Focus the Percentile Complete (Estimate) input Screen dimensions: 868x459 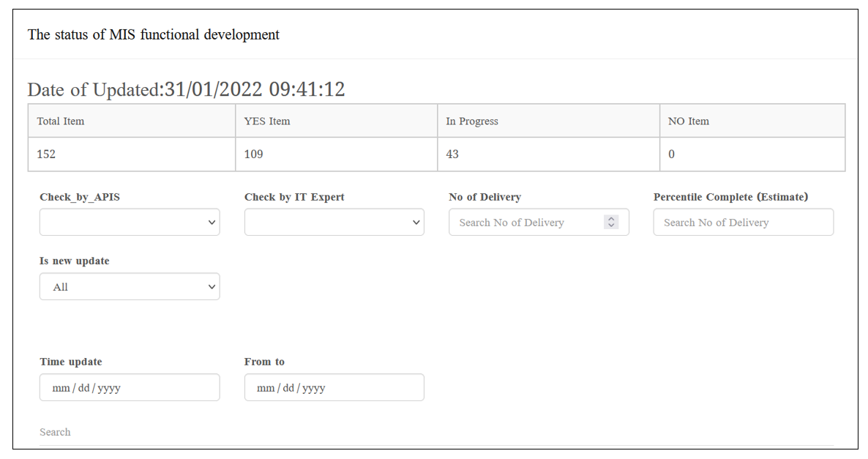tap(743, 223)
